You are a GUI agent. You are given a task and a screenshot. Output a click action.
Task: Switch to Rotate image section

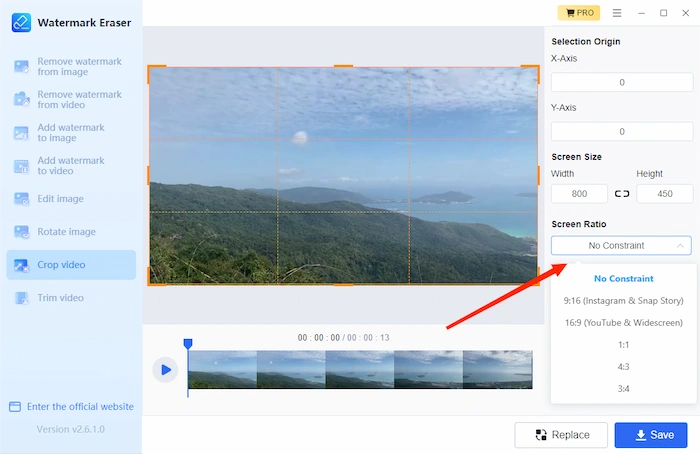pyautogui.click(x=71, y=232)
